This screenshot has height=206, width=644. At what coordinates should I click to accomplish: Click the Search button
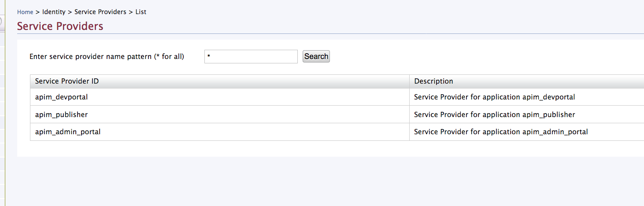(316, 56)
